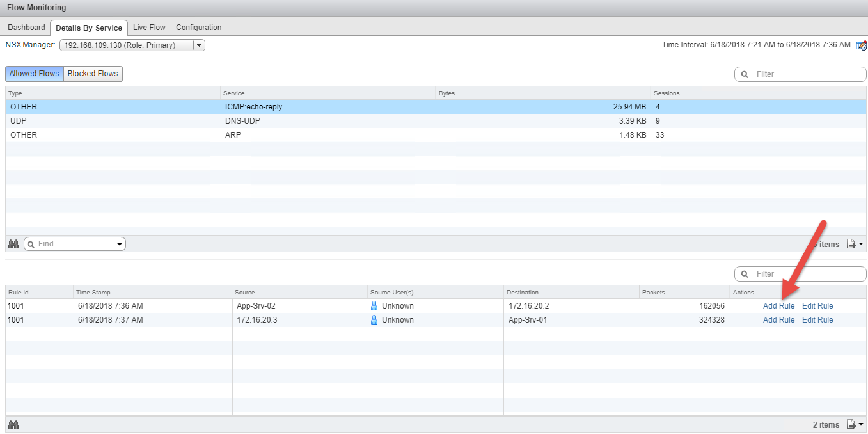The height and width of the screenshot is (434, 868).
Task: Click the Filter field above services table
Action: tap(807, 74)
